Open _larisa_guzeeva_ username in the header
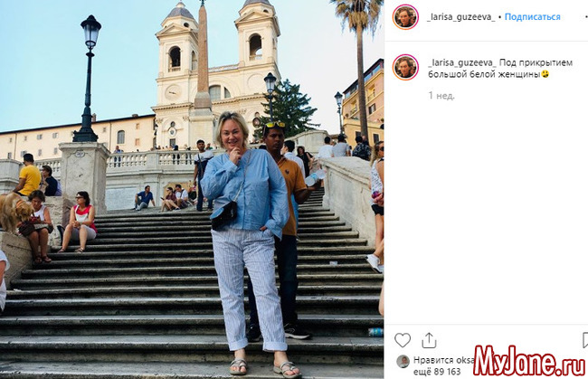 tap(460, 17)
